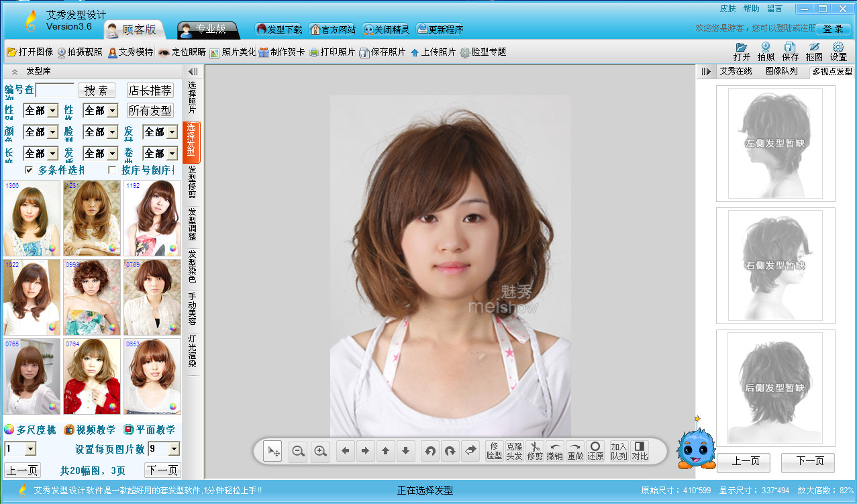The height and width of the screenshot is (504, 857).
Task: Select hairstyle thumbnail number 1192
Action: (x=152, y=217)
